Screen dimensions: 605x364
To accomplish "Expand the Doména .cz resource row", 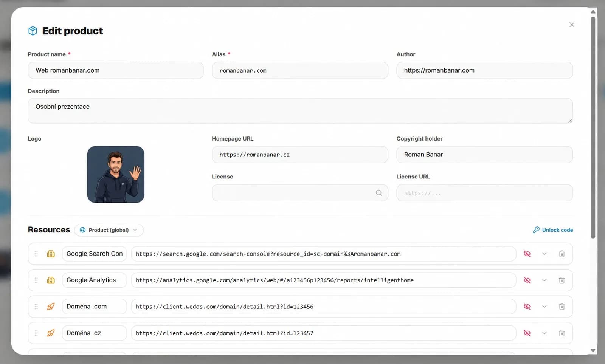I will [x=544, y=333].
